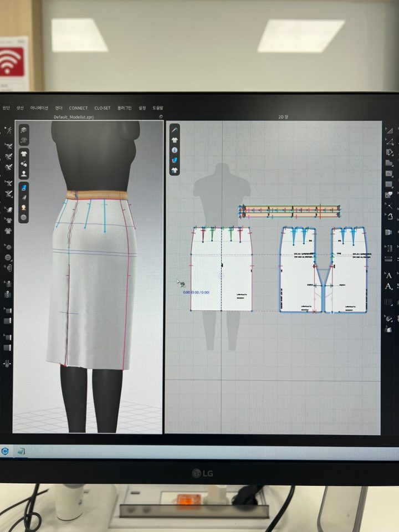Open the CLO-SET menu

102,108
